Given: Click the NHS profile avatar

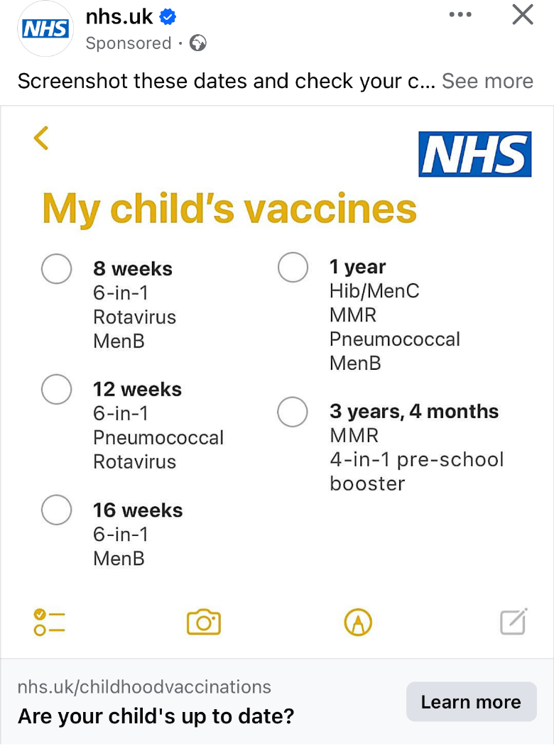Looking at the screenshot, I should point(45,29).
